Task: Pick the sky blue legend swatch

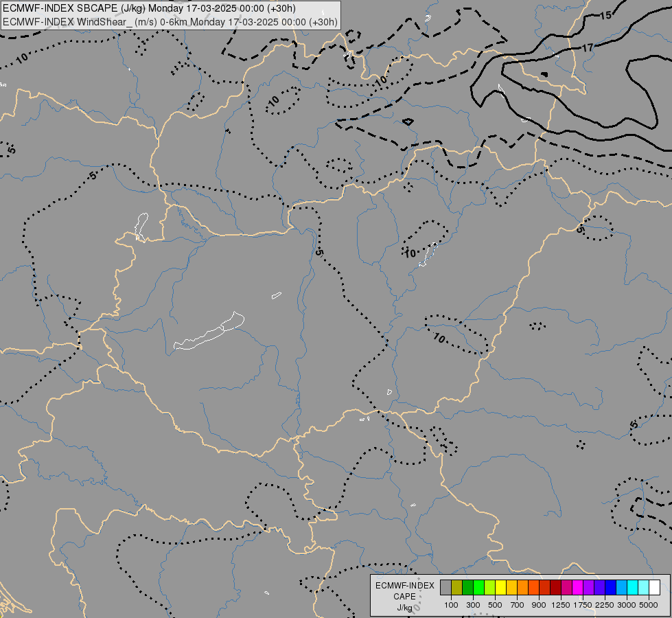Action: pos(622,587)
